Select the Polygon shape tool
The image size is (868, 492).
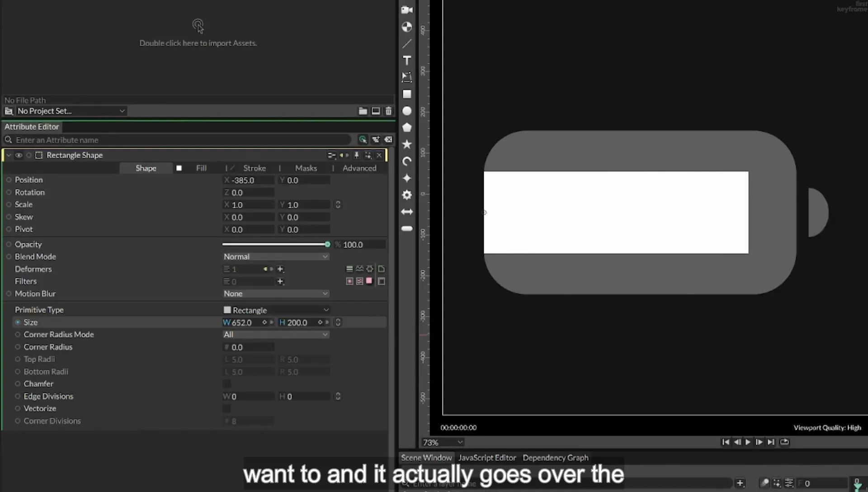pyautogui.click(x=407, y=128)
